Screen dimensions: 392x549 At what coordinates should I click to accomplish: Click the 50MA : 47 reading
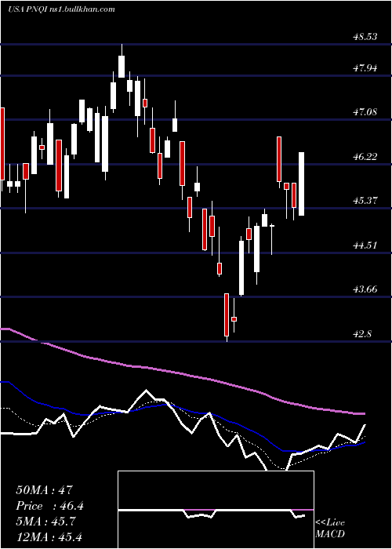pyautogui.click(x=44, y=489)
